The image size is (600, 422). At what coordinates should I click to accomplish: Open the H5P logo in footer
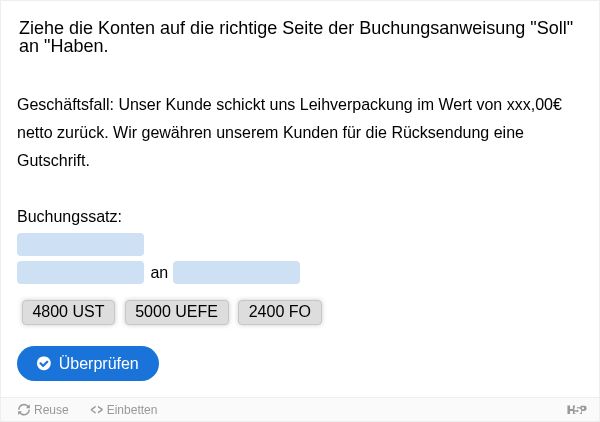[x=577, y=410]
